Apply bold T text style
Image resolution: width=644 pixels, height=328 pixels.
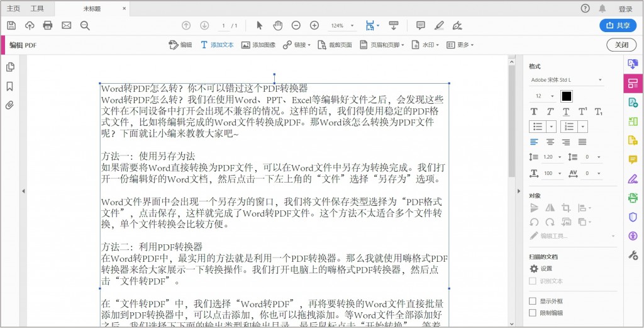click(534, 111)
